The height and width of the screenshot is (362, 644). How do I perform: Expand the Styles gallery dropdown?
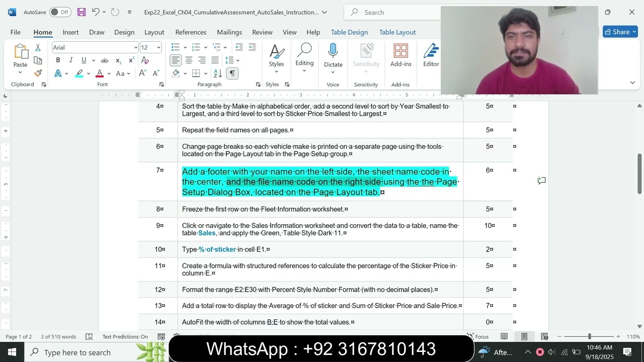pos(276,72)
